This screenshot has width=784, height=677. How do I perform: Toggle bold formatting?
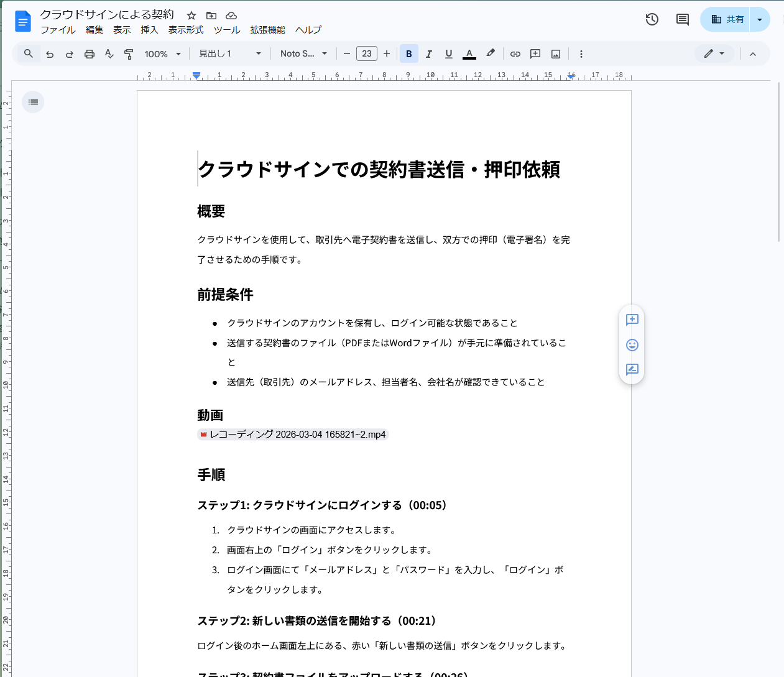tap(409, 54)
